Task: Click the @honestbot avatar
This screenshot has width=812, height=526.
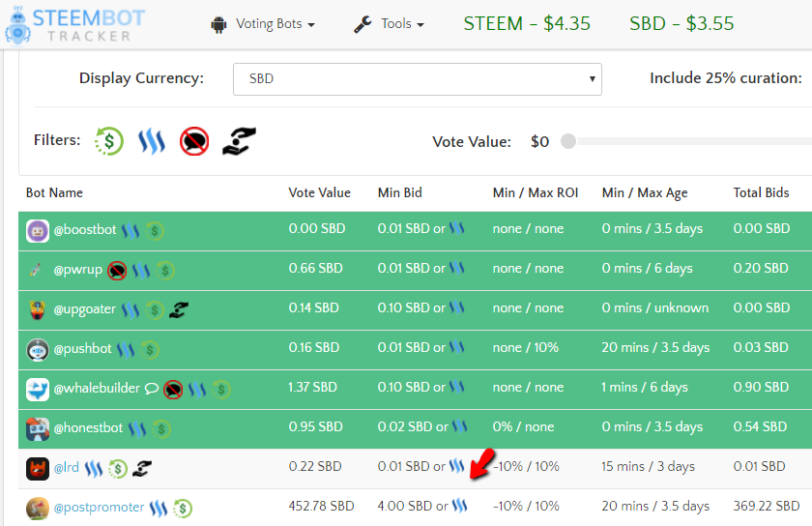Action: [38, 429]
